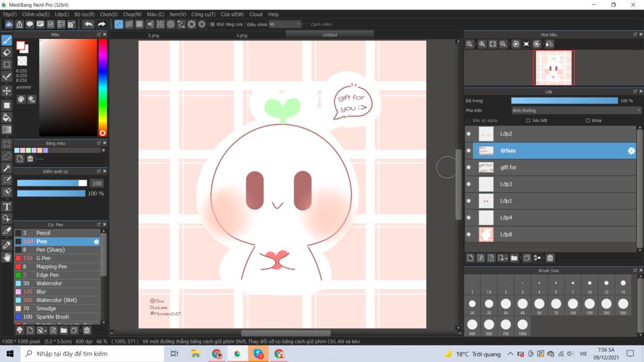The height and width of the screenshot is (362, 644).
Task: Select the Bucket fill tool
Action: tap(7, 118)
